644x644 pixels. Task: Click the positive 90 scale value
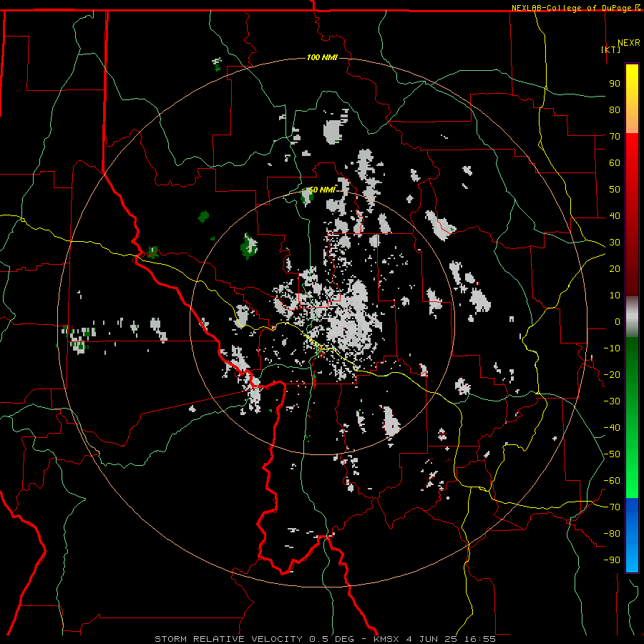pyautogui.click(x=615, y=84)
